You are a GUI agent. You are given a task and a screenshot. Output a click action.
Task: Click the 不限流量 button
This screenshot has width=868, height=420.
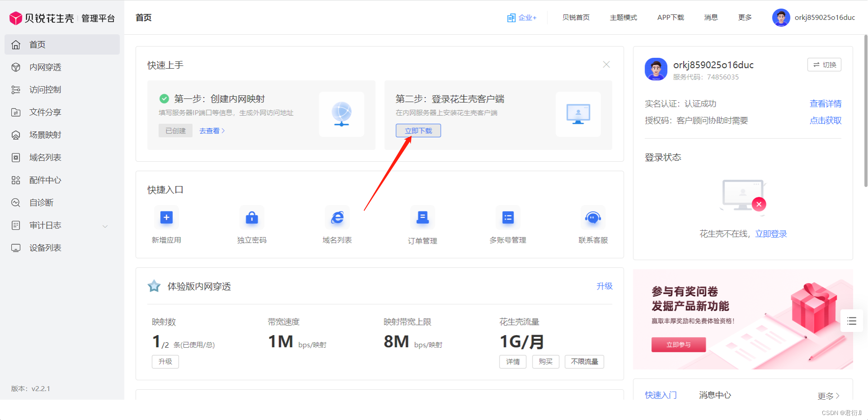585,362
